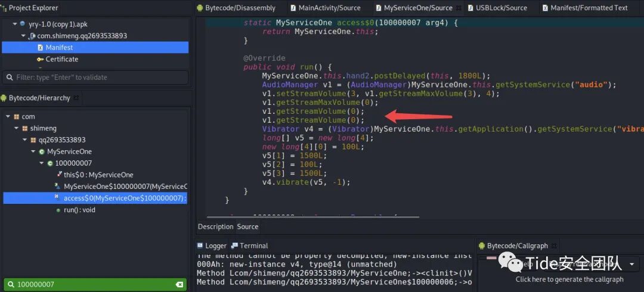
Task: Click the document icon on the USBLock/Source tab
Action: click(x=470, y=8)
